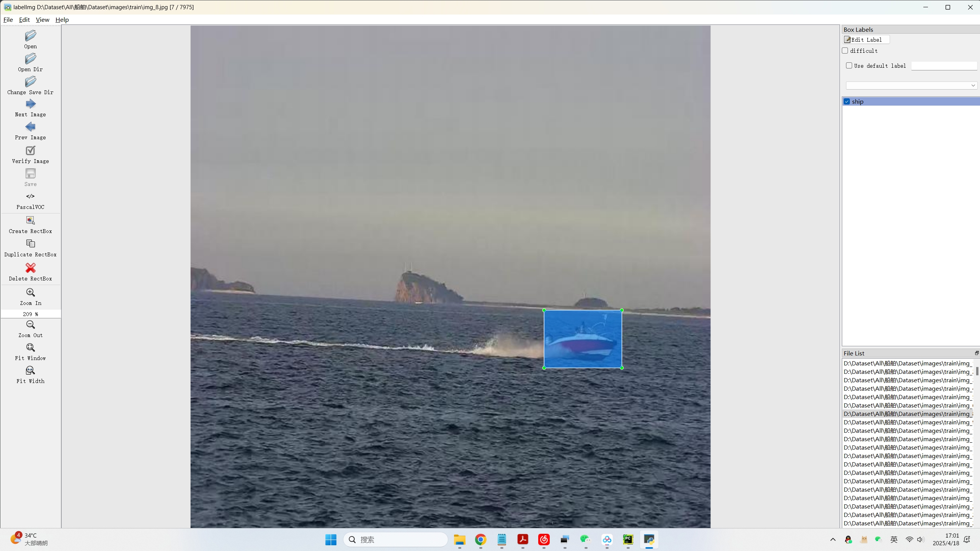The height and width of the screenshot is (551, 980).
Task: Show hidden system tray icons
Action: (833, 540)
